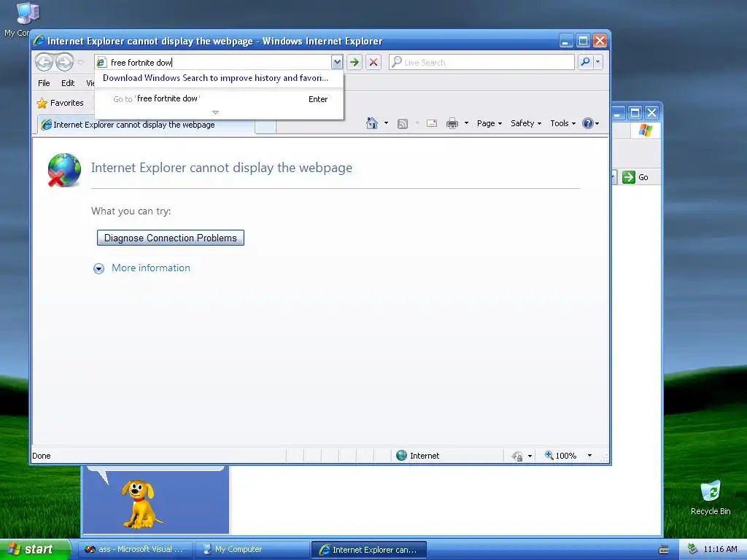747x560 pixels.
Task: Switch to ass - Microsoft Visual taskbar item
Action: pos(135,550)
